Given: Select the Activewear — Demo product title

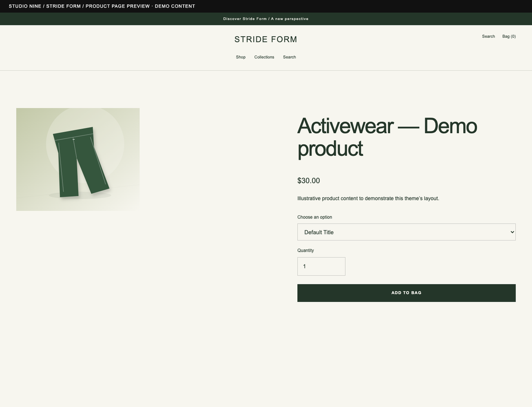Looking at the screenshot, I should (x=387, y=137).
